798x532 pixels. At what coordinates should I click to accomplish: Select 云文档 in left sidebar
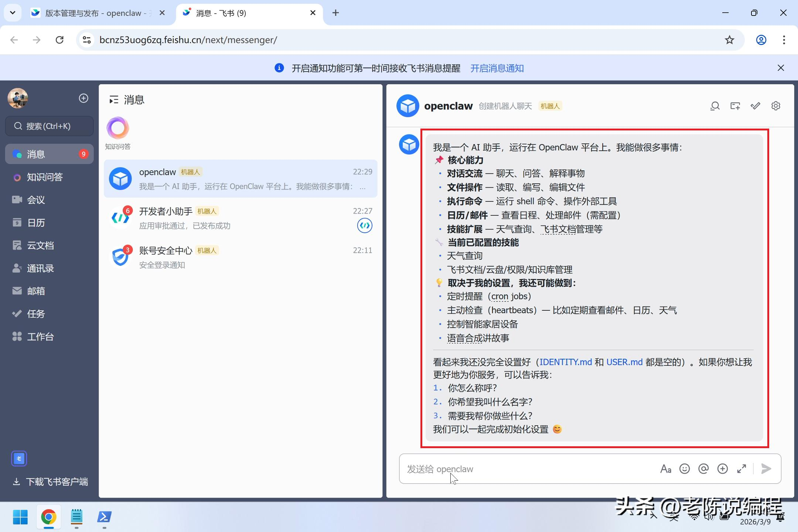click(40, 245)
